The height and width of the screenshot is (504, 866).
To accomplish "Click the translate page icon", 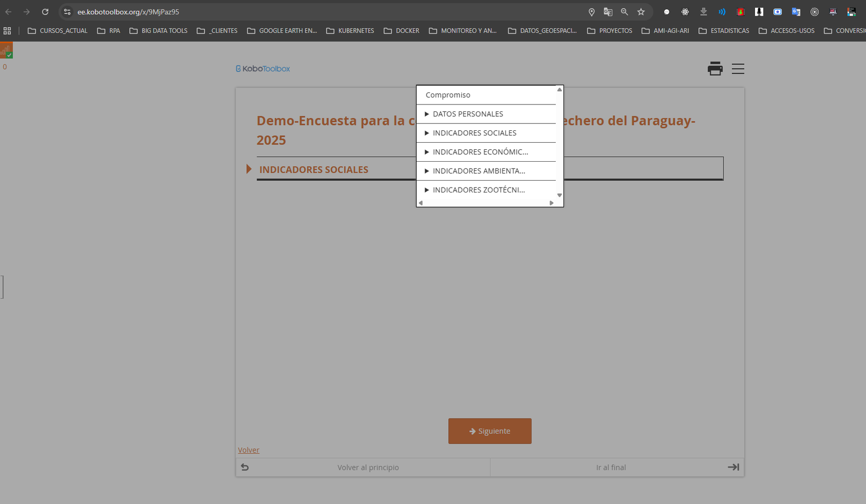I will point(608,12).
